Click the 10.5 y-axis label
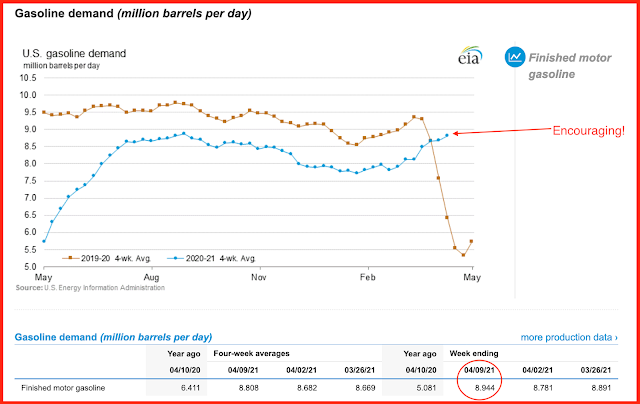Screen dimensions: 640x404 [x=28, y=78]
